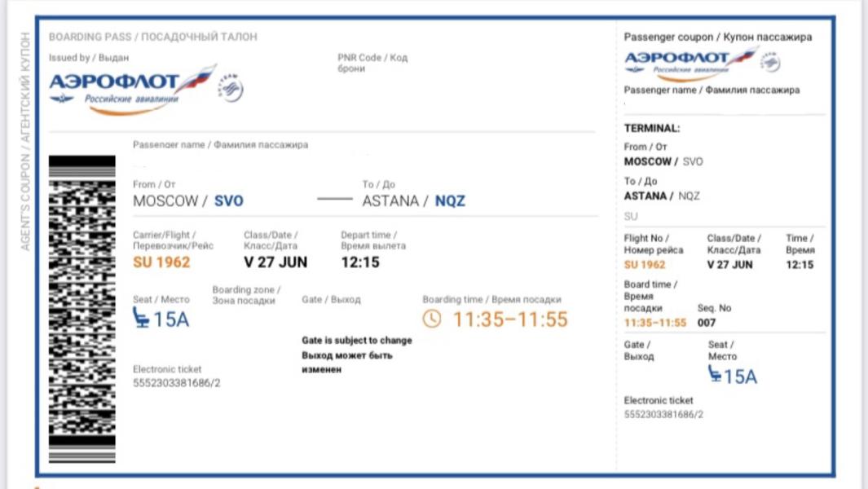Click the 11:35–11:55 boarding time text

(x=510, y=319)
